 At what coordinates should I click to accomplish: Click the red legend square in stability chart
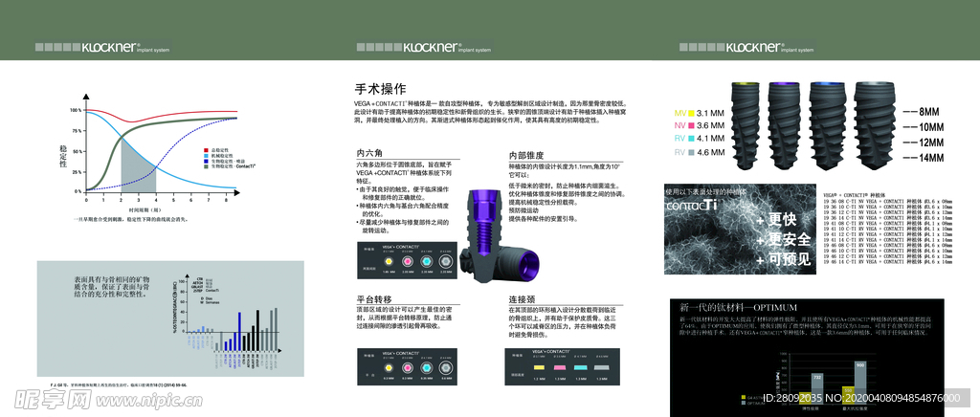(x=207, y=150)
